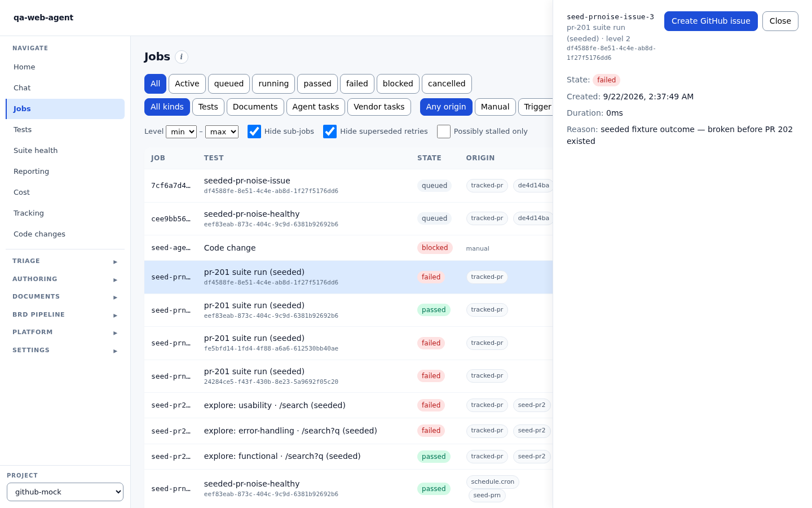This screenshot has width=812, height=508.
Task: Select Any origin filter
Action: 446,107
